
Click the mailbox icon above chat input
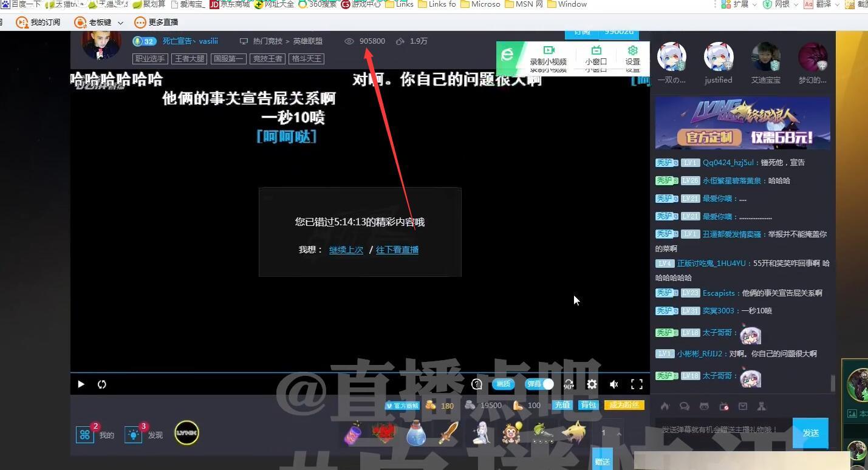pyautogui.click(x=743, y=406)
